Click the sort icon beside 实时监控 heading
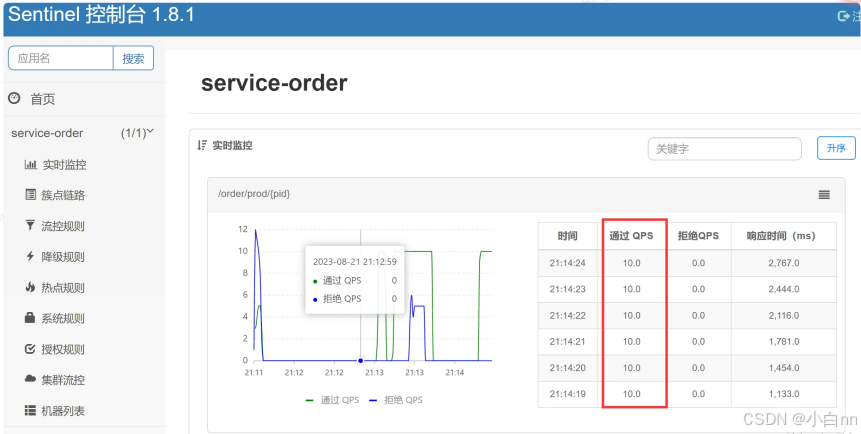This screenshot has width=861, height=434. 202,146
